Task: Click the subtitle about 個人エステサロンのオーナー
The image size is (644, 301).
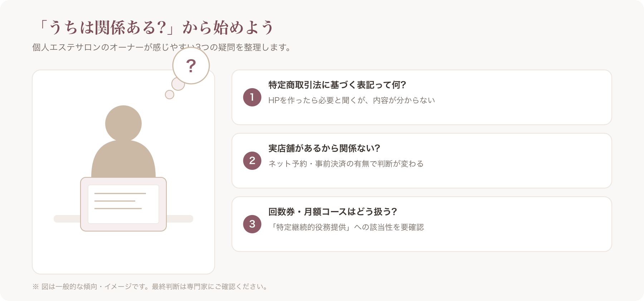Action: click(x=162, y=47)
